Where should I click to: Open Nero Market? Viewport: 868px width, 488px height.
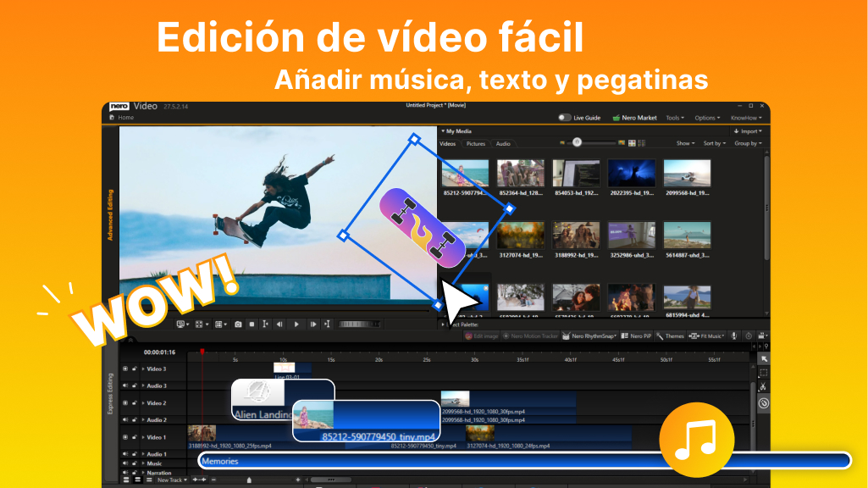coord(637,117)
